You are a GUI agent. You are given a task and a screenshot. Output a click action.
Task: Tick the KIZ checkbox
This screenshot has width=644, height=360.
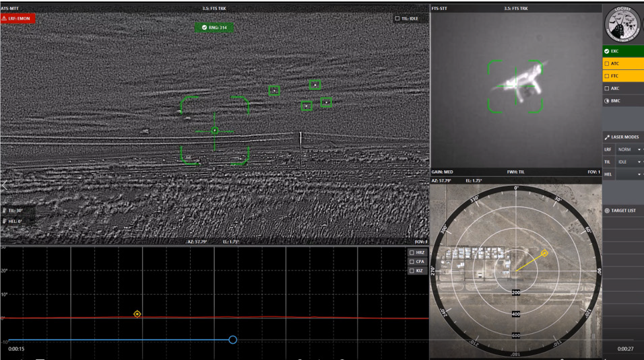click(412, 271)
